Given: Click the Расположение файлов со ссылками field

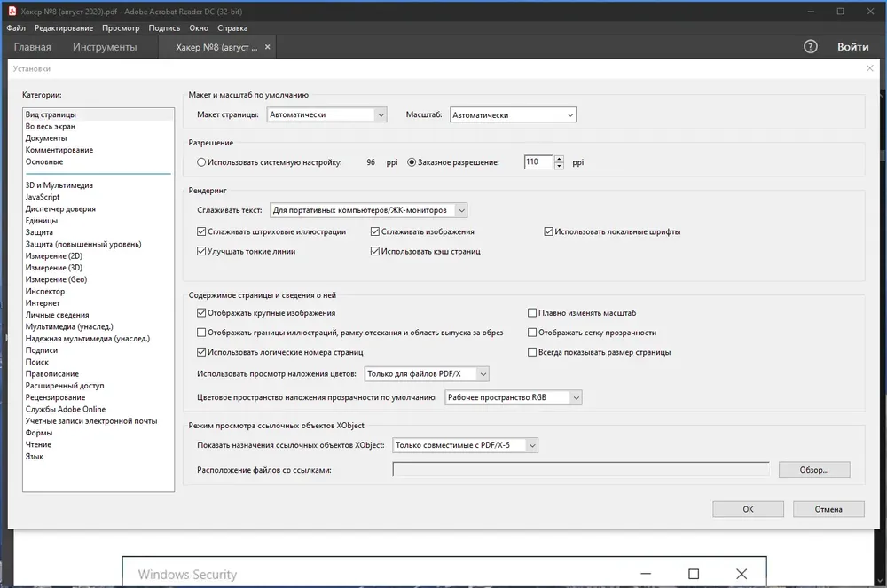Looking at the screenshot, I should pos(581,469).
